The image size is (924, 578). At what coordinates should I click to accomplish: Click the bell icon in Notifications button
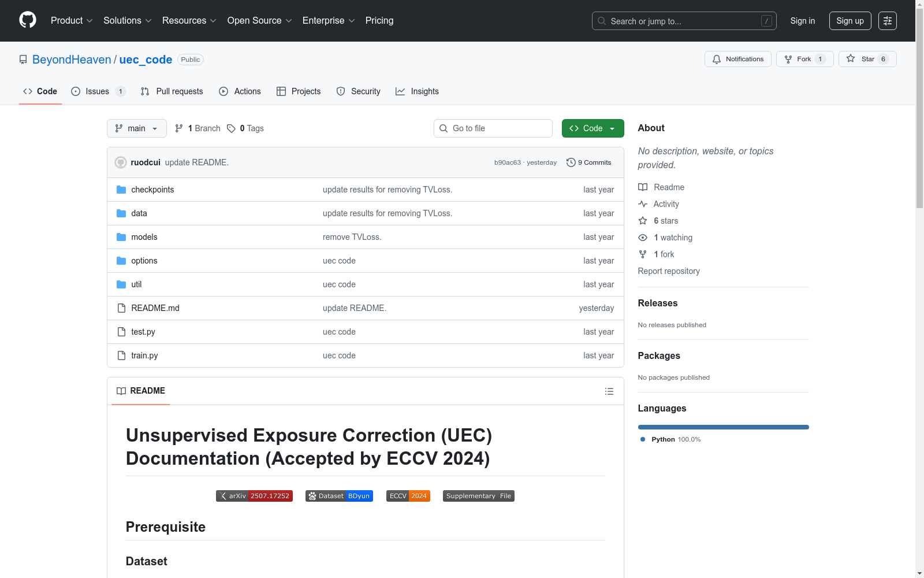click(x=717, y=59)
